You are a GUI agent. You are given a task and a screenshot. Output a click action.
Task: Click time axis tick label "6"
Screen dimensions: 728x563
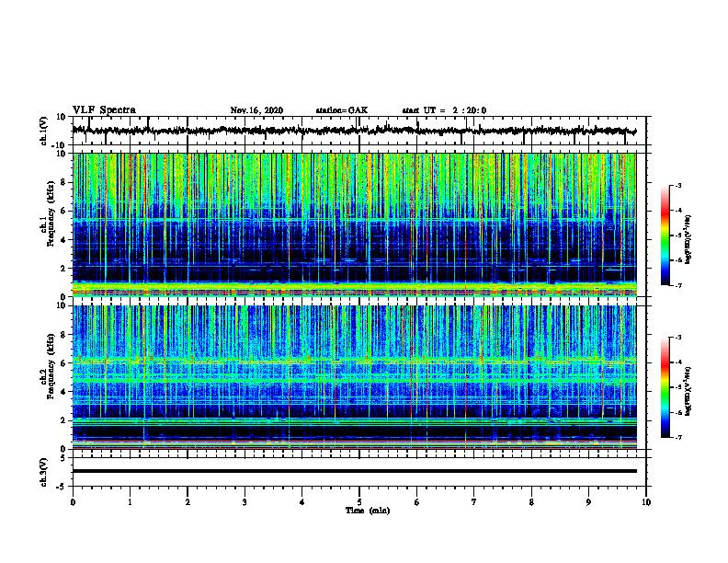(x=416, y=502)
